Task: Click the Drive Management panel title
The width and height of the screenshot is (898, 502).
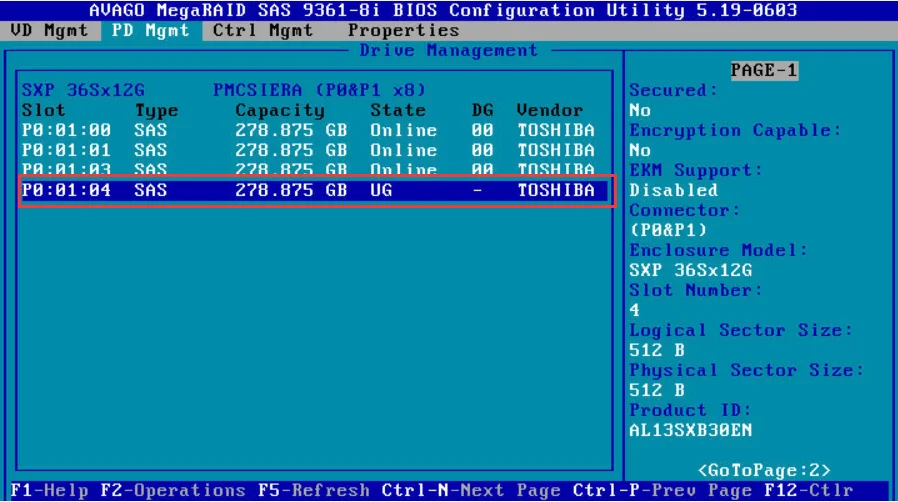Action: [x=448, y=50]
